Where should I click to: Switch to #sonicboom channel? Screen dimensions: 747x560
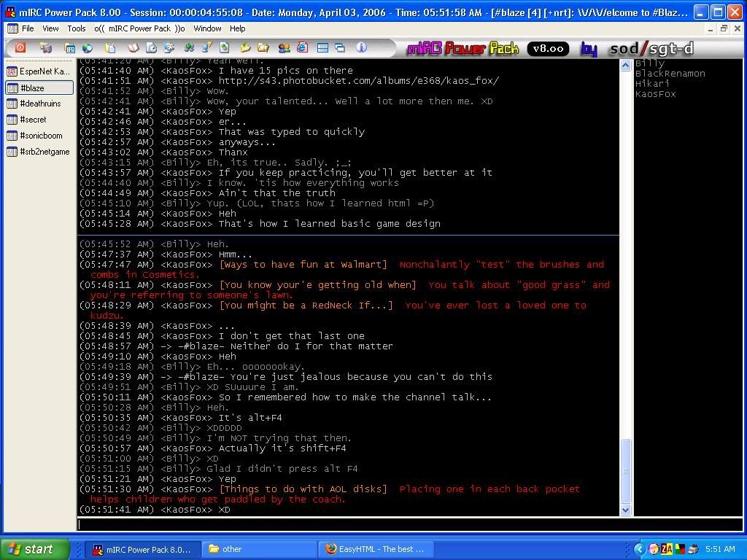pyautogui.click(x=39, y=135)
